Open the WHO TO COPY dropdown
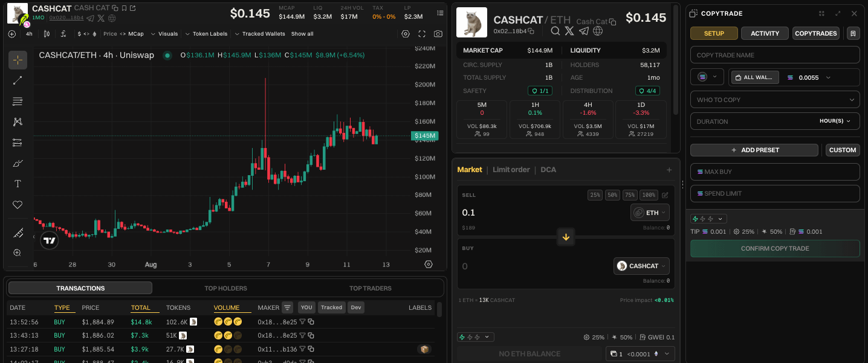Viewport: 868px width, 363px height. (x=775, y=100)
